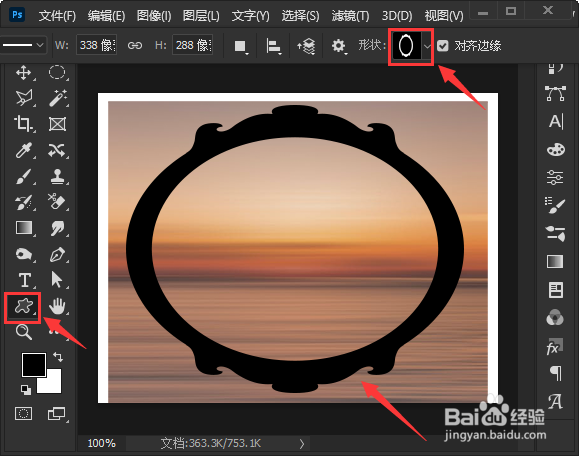579x456 pixels.
Task: Open the Adjustments sliders panel
Action: pos(555,178)
